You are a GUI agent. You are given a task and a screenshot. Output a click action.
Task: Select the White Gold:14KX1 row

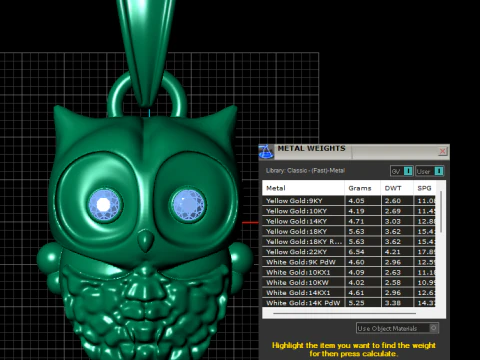349,293
